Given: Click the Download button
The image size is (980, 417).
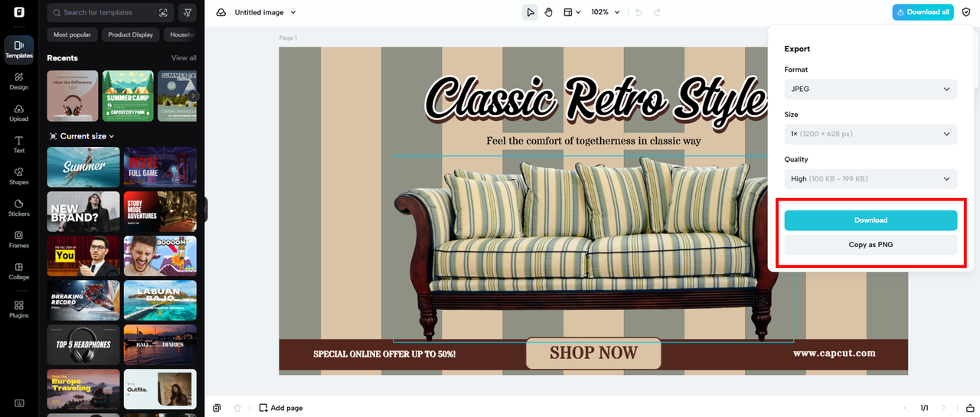Looking at the screenshot, I should [x=871, y=220].
